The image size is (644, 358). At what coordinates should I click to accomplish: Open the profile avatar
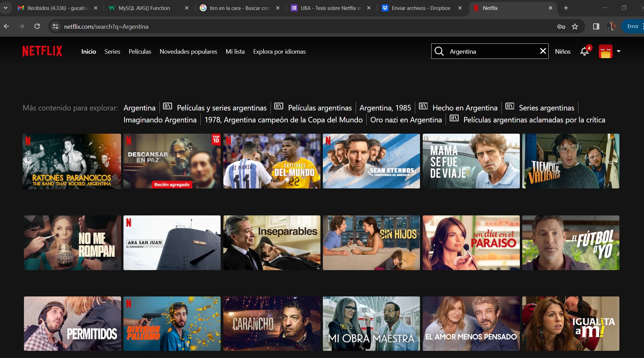[605, 51]
